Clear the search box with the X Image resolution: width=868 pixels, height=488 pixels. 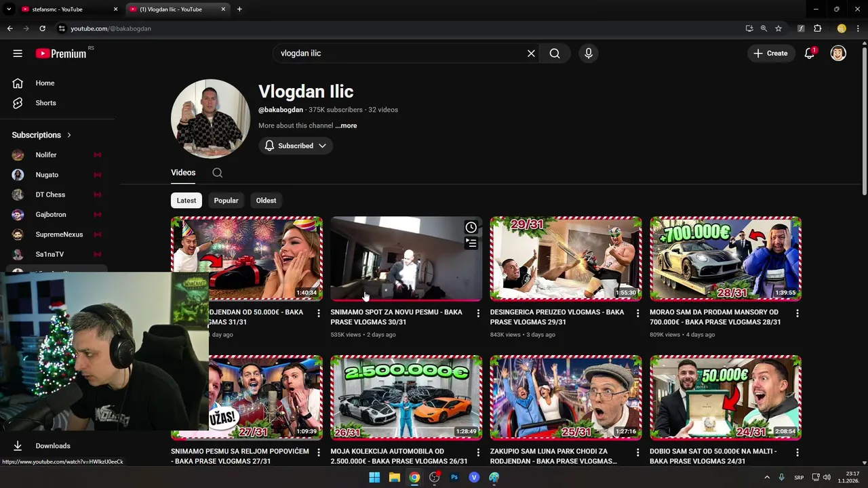531,54
